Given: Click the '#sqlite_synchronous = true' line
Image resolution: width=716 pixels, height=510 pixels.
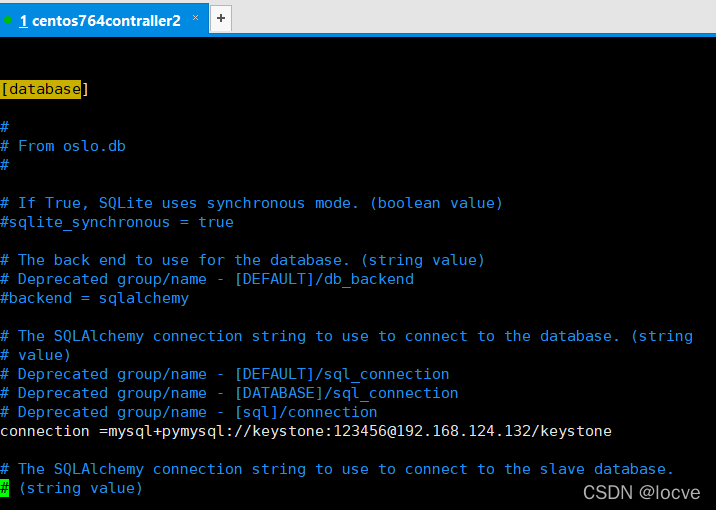Looking at the screenshot, I should [x=117, y=222].
